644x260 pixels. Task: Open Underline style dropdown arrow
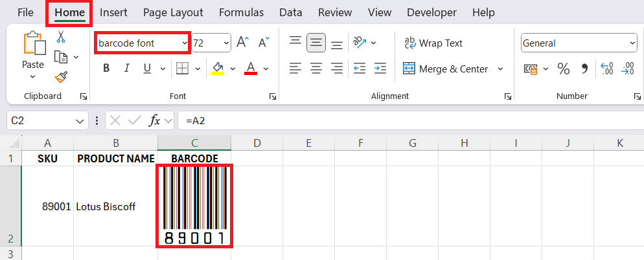(x=163, y=69)
